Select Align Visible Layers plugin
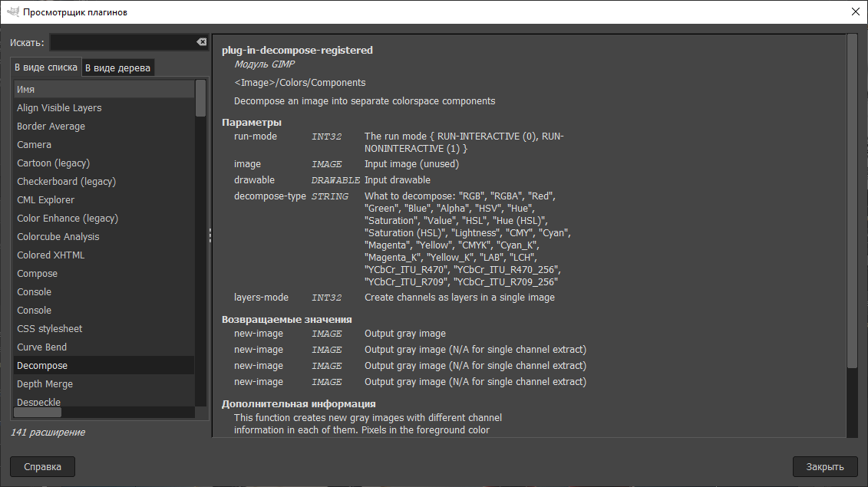This screenshot has height=487, width=868. (59, 108)
